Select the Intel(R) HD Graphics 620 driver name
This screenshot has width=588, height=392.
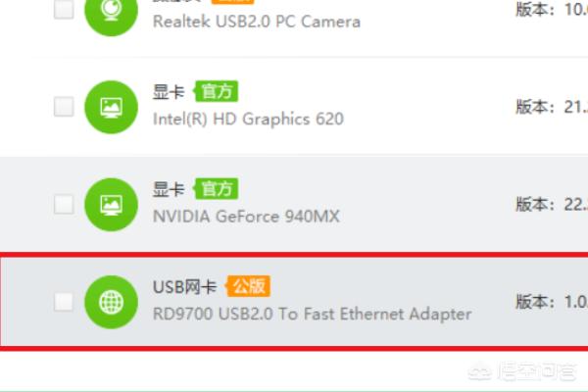(248, 119)
